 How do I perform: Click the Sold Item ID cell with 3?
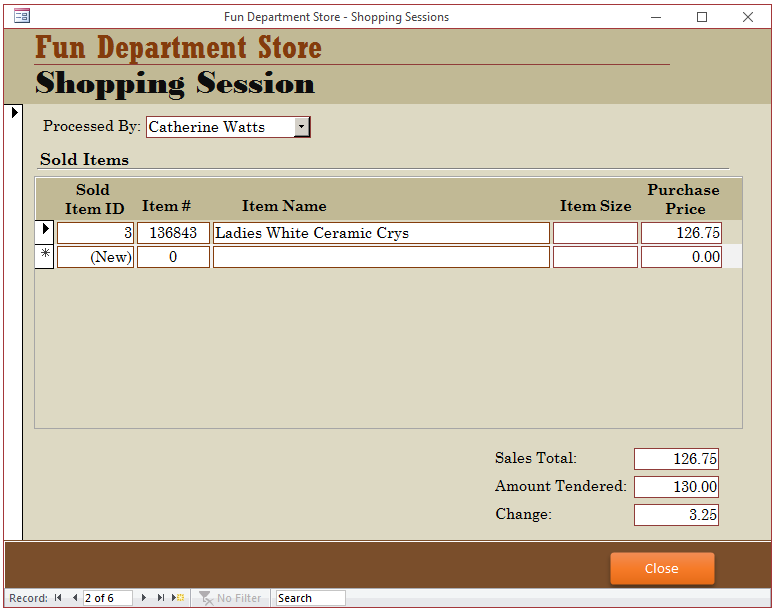[96, 233]
